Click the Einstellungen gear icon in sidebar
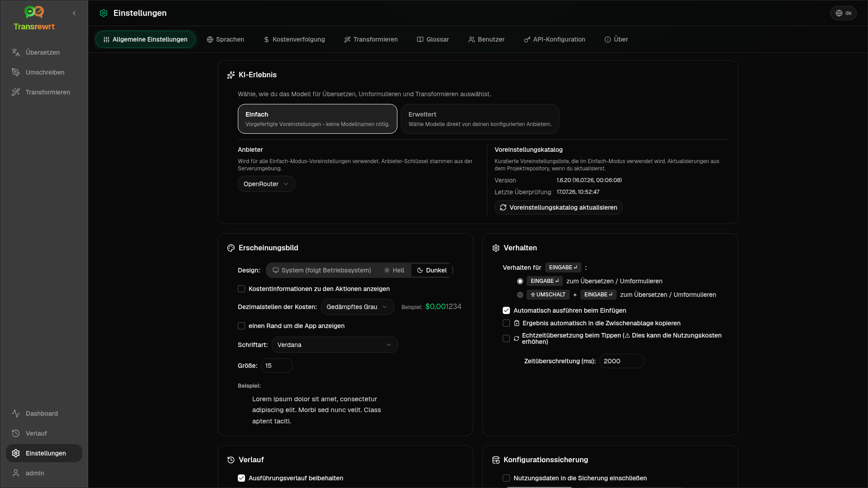 click(16, 453)
